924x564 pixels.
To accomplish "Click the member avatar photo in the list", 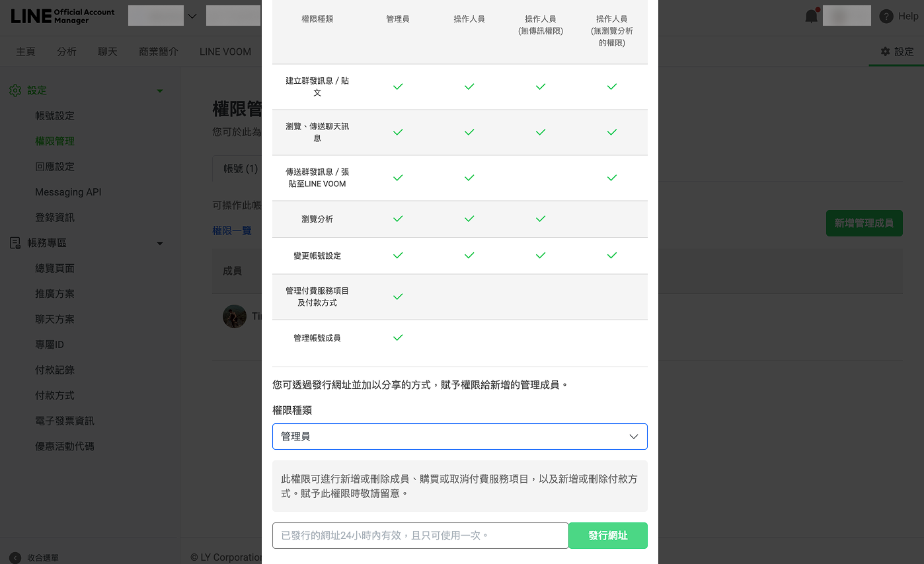I will [235, 317].
